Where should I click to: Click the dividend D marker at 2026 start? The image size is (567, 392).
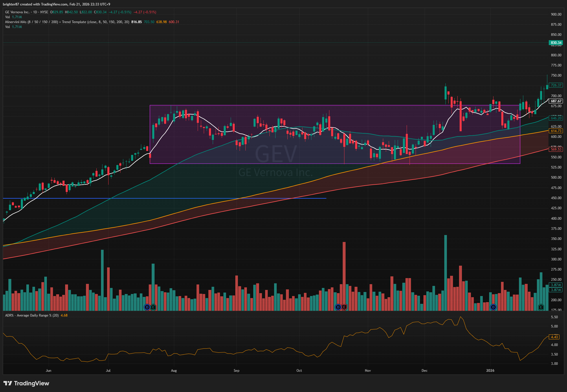[x=493, y=307]
